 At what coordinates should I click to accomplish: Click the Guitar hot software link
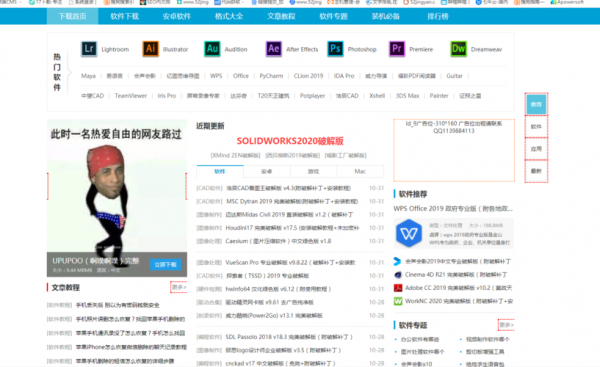(455, 76)
